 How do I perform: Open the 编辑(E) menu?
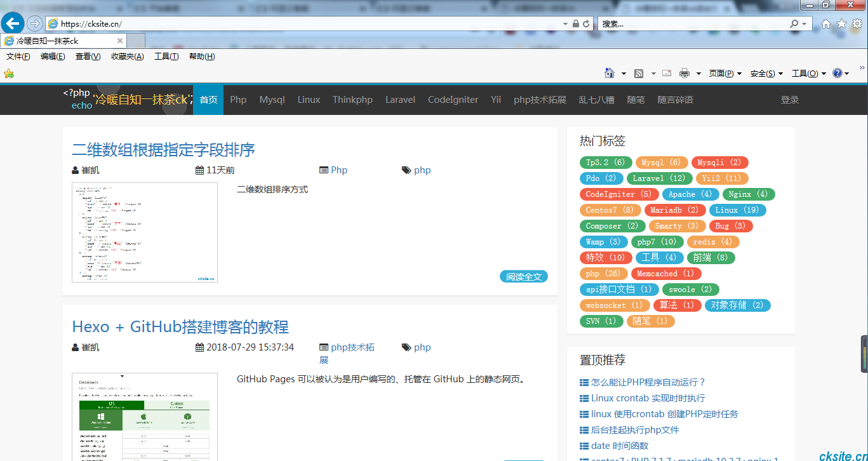pyautogui.click(x=53, y=57)
